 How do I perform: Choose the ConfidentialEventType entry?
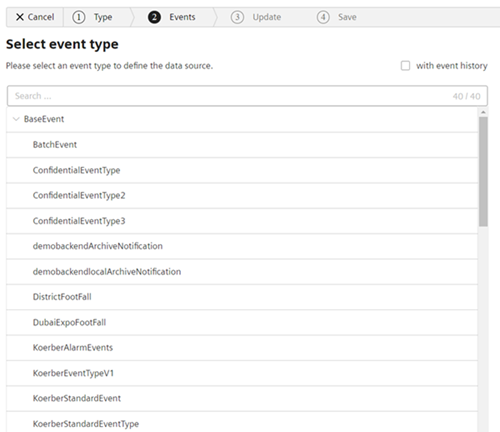242,170
